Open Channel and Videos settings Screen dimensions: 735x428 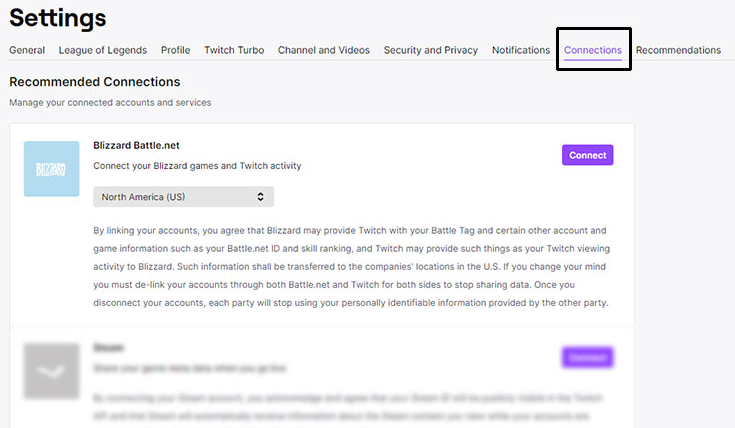coord(324,50)
